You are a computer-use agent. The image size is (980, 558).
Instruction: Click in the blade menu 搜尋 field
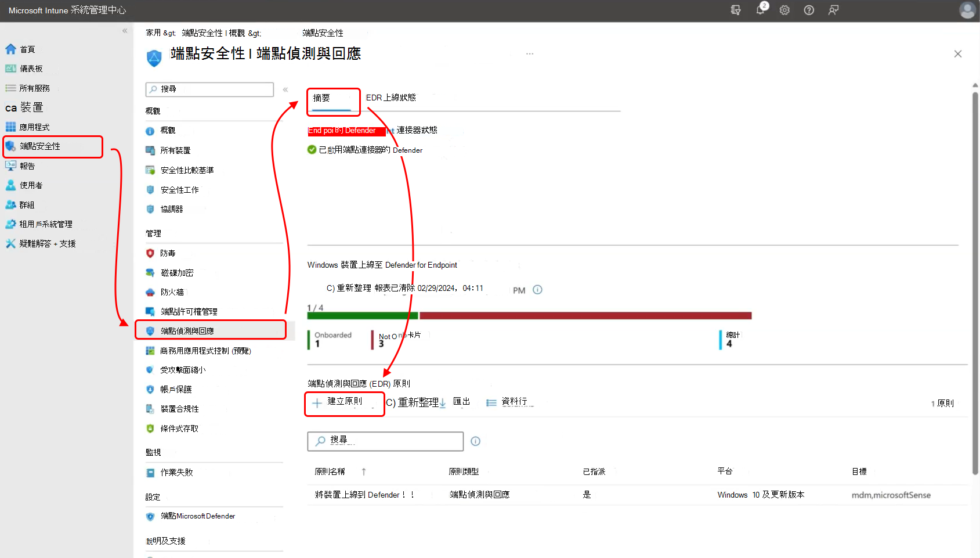click(209, 89)
